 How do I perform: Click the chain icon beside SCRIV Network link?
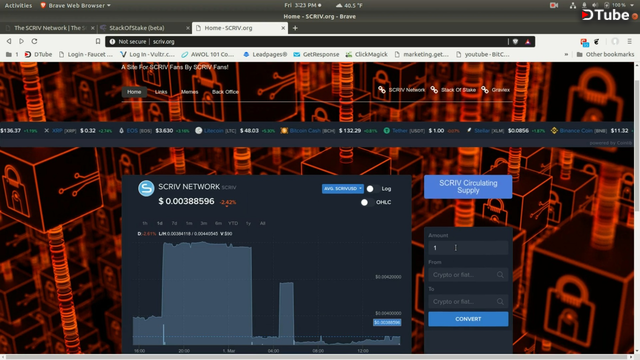382,89
